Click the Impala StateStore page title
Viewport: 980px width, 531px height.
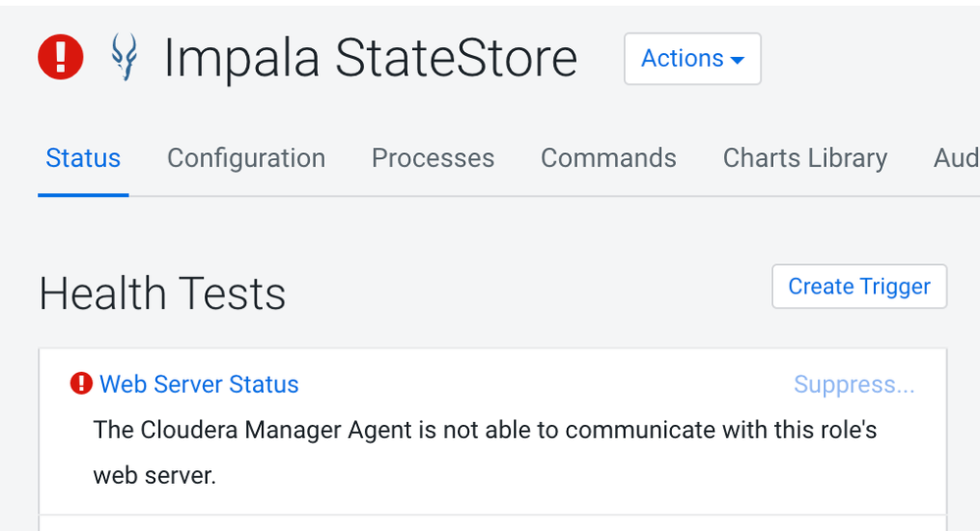tap(370, 59)
